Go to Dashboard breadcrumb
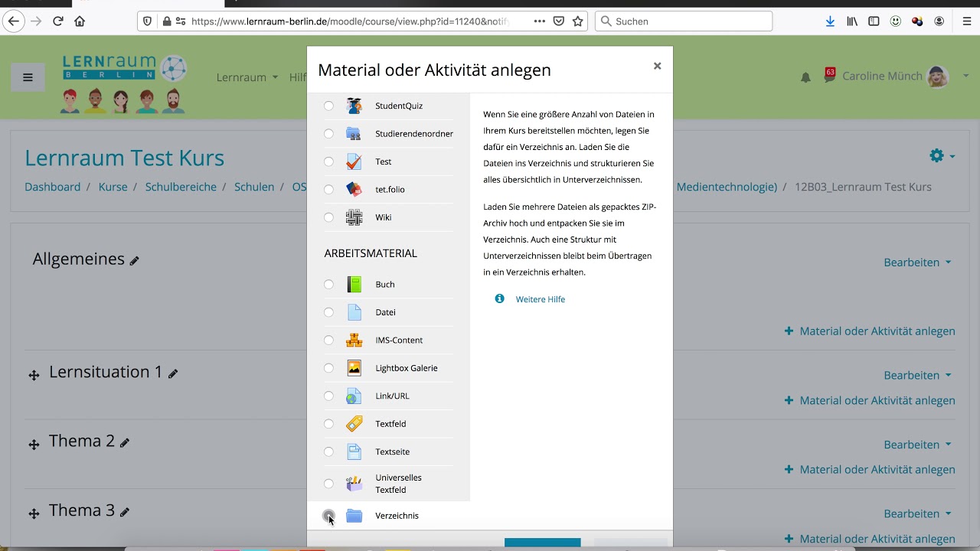 (52, 187)
